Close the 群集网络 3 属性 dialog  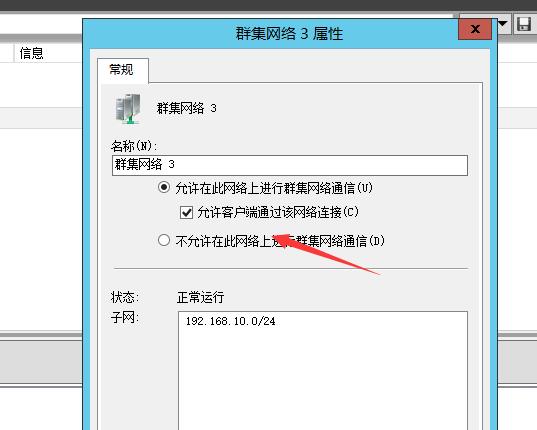point(475,29)
